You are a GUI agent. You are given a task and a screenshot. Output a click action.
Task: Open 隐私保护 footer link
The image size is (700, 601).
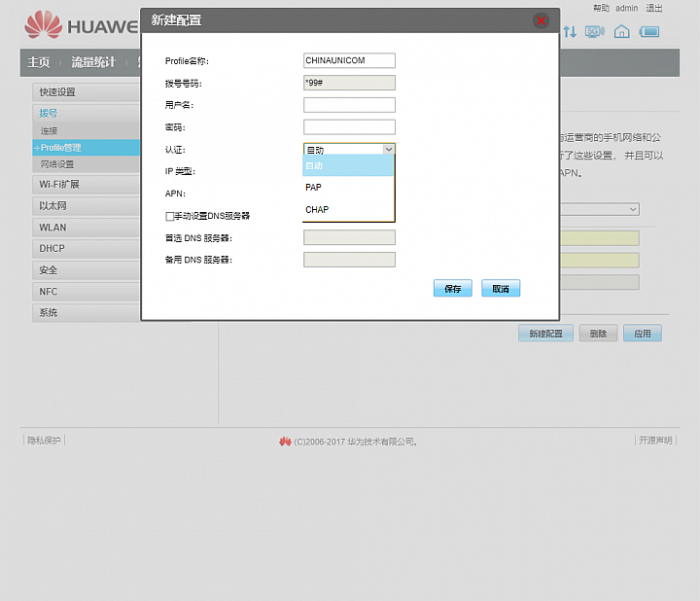point(44,441)
